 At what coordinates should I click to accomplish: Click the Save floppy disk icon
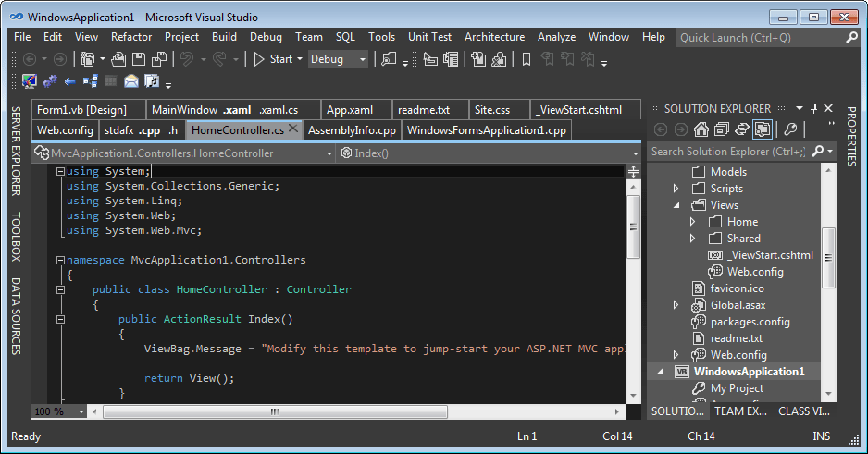point(139,59)
